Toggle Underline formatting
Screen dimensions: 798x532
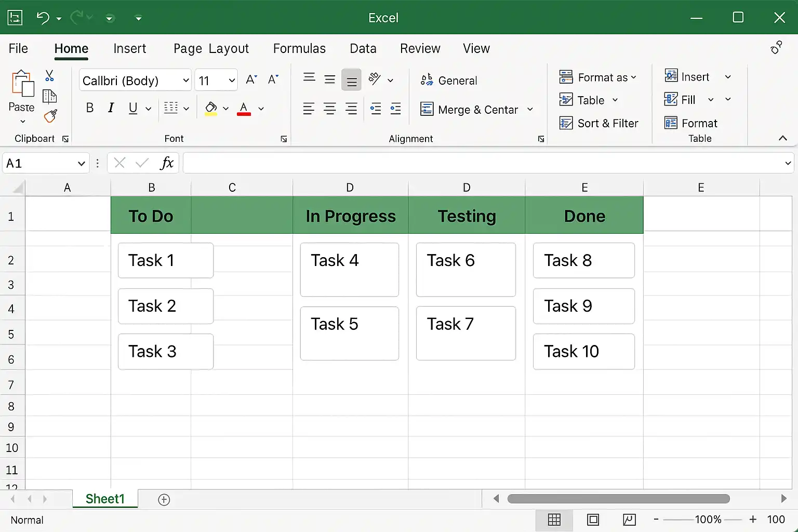[133, 108]
